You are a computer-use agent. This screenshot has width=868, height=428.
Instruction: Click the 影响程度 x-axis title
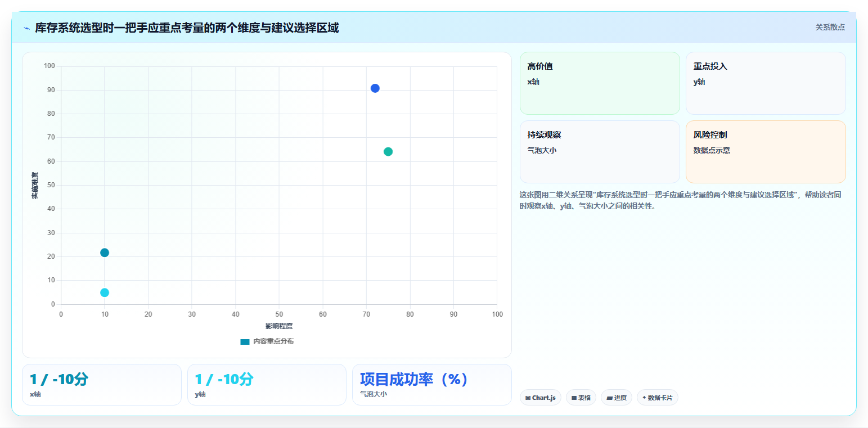(279, 326)
